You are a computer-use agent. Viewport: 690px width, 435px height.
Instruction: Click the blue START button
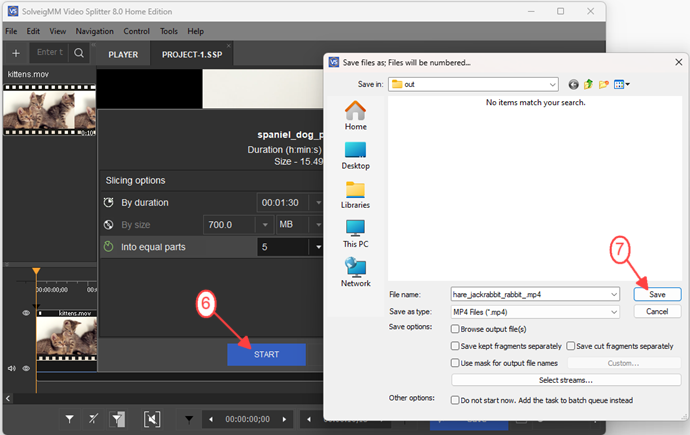[266, 355]
